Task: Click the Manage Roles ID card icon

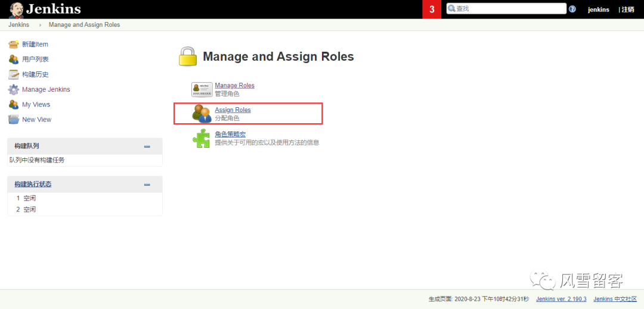Action: [202, 89]
